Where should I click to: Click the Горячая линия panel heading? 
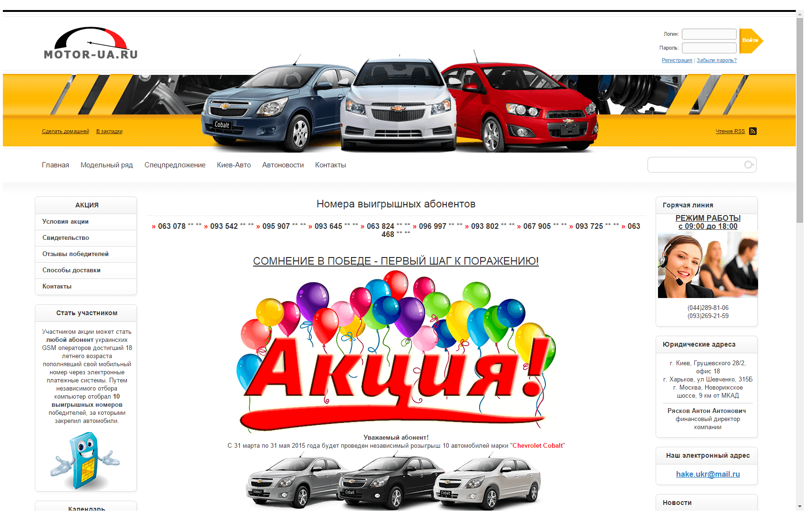point(688,205)
